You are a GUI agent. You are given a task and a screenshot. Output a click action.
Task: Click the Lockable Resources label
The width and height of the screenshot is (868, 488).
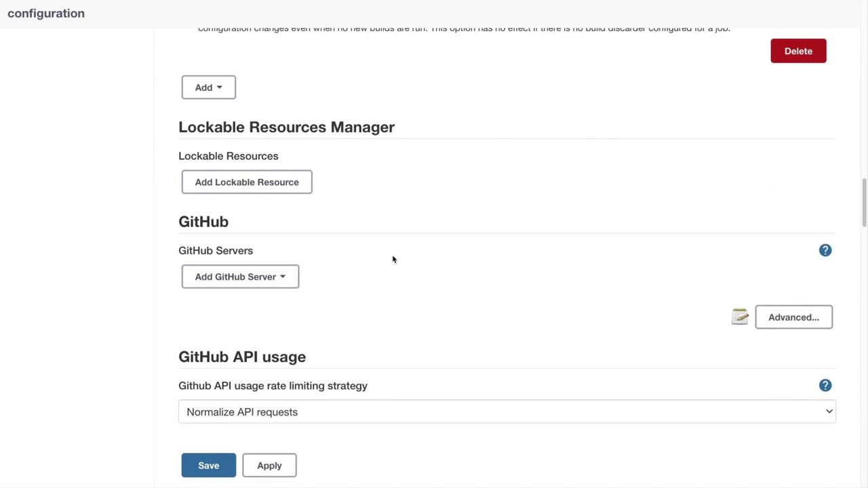[x=229, y=156]
